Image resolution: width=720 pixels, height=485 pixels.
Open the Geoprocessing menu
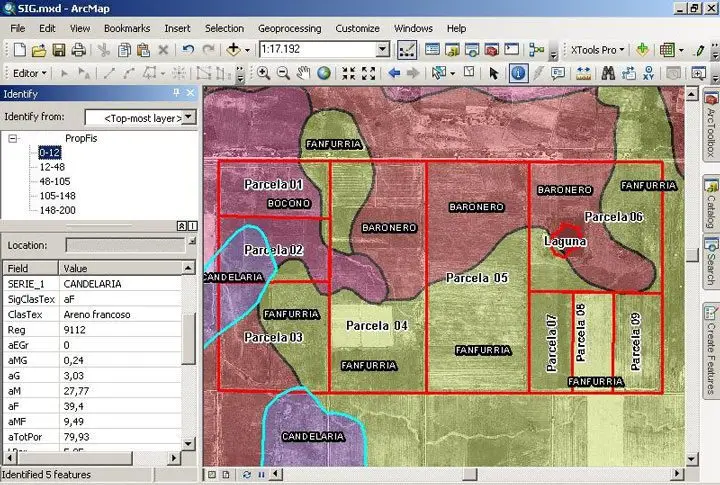pyautogui.click(x=289, y=29)
